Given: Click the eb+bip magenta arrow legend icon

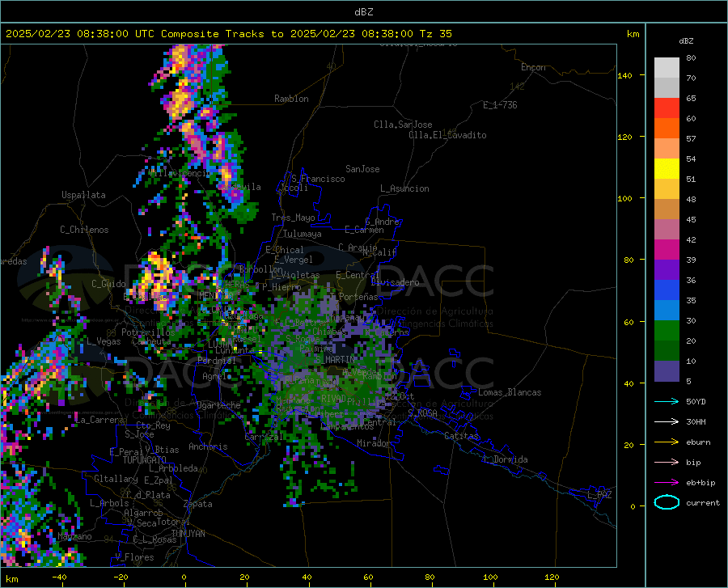Looking at the screenshot, I should 667,483.
